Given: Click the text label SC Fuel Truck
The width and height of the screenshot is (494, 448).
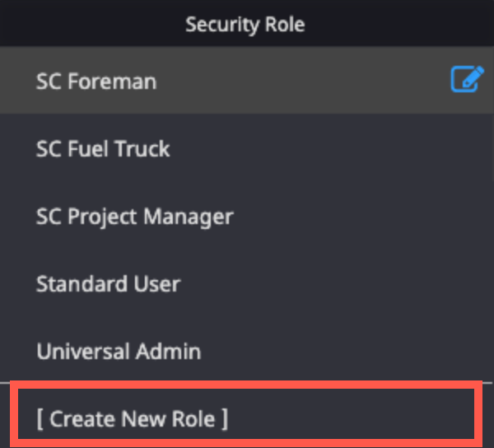Looking at the screenshot, I should click(x=103, y=148).
